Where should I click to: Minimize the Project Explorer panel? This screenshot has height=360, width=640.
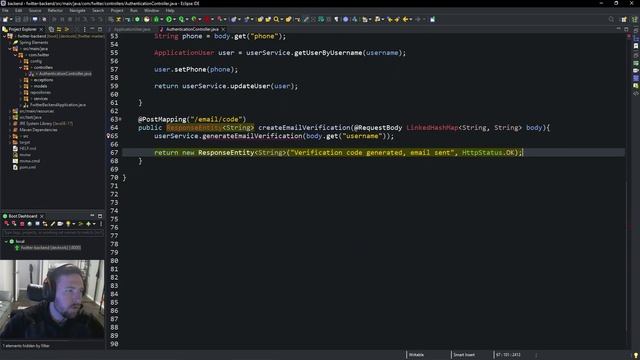click(x=92, y=29)
